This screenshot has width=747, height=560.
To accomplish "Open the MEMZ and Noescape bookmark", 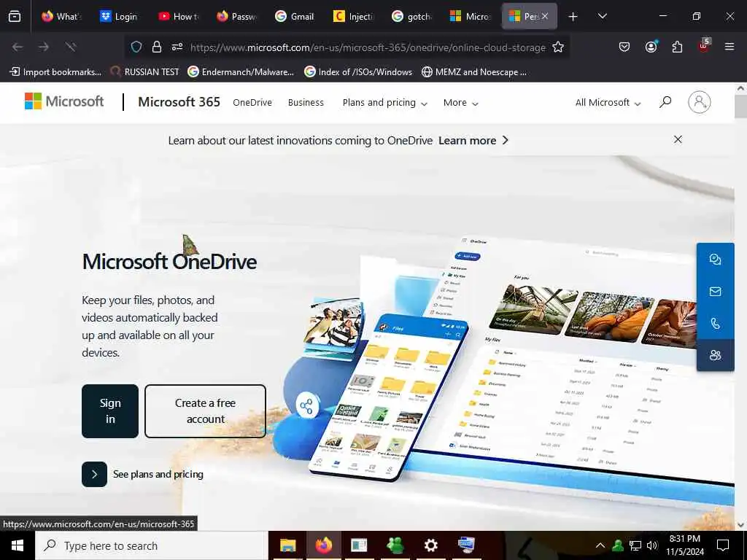I will [474, 72].
